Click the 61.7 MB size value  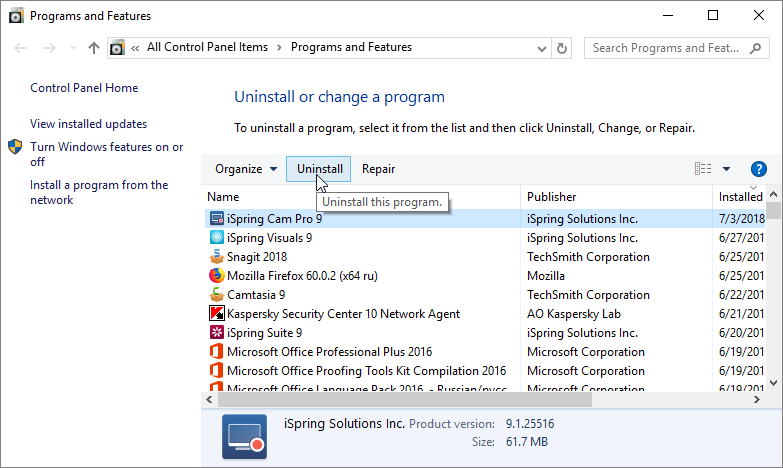point(527,442)
